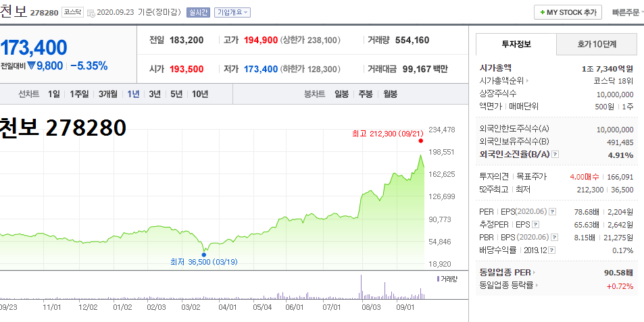The width and height of the screenshot is (644, 322).
Task: Select the 3개월 line chart period
Action: tap(107, 94)
